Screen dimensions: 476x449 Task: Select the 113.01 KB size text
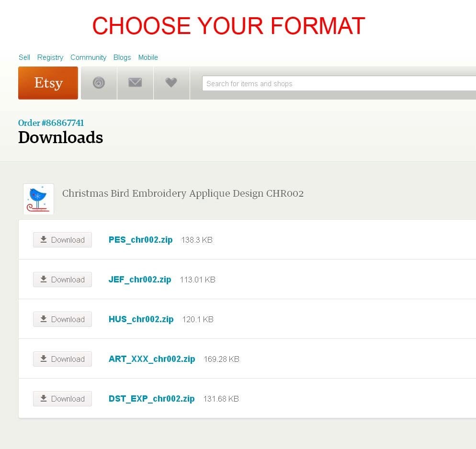(198, 280)
